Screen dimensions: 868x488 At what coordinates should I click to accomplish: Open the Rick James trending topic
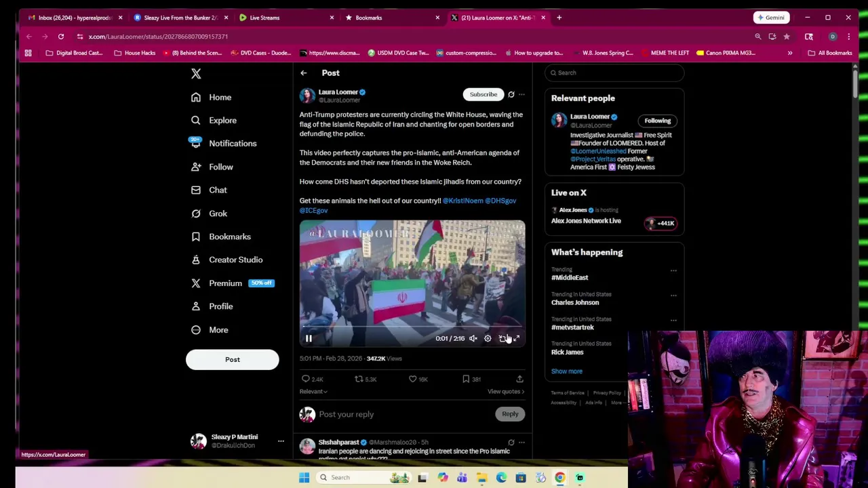(568, 352)
